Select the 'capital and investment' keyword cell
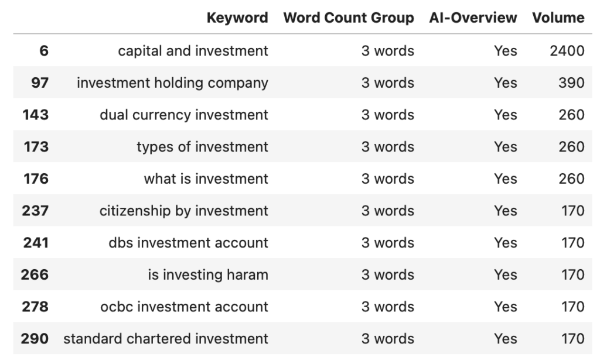The height and width of the screenshot is (364, 600). tap(193, 51)
